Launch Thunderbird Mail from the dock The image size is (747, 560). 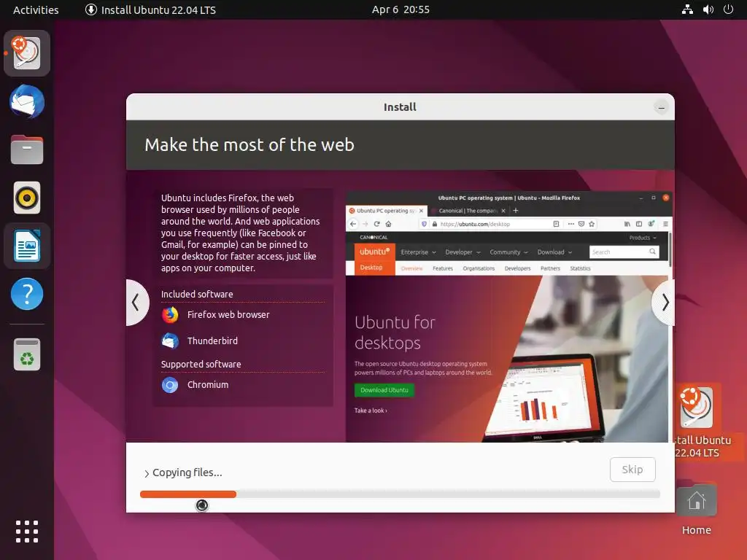(x=27, y=101)
